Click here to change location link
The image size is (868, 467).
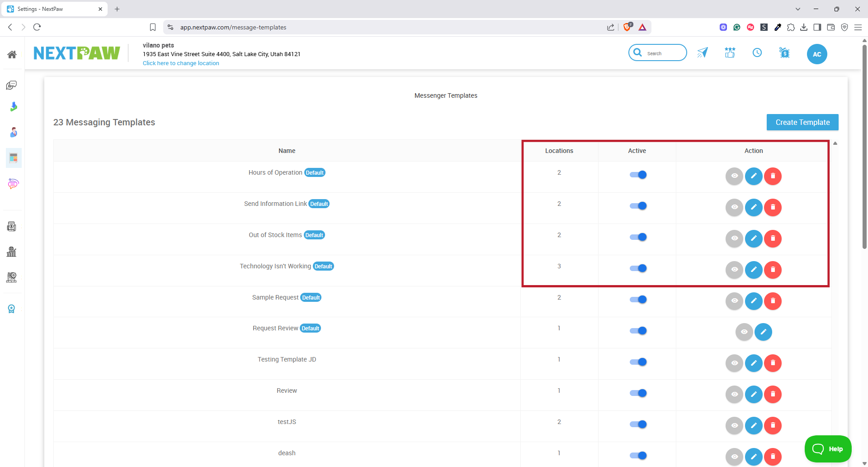click(181, 63)
